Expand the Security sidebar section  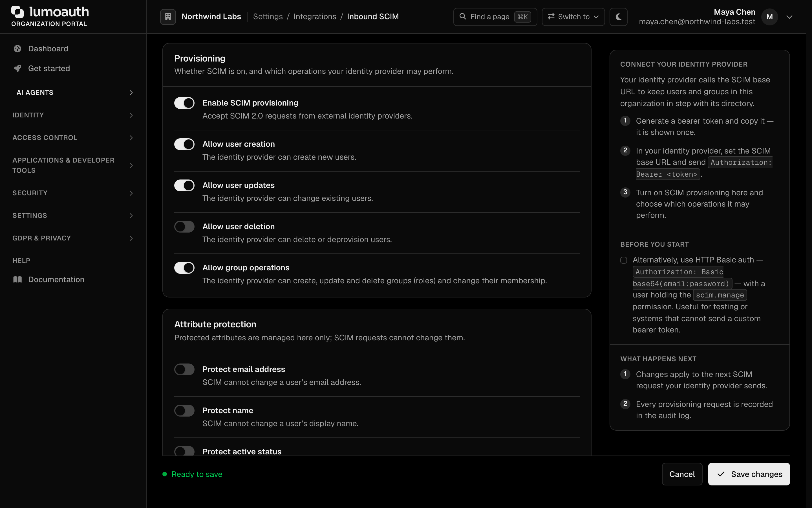(72, 193)
